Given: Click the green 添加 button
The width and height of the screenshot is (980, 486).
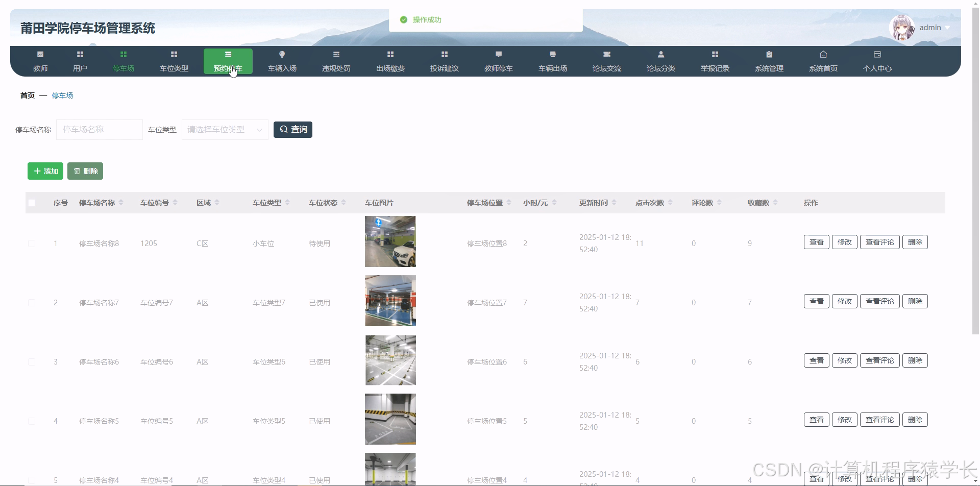Looking at the screenshot, I should pyautogui.click(x=45, y=171).
